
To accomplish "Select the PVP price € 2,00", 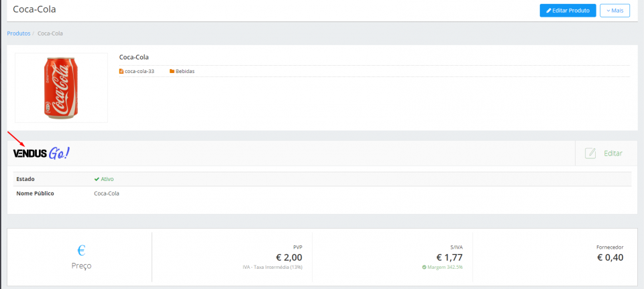I will tap(289, 257).
